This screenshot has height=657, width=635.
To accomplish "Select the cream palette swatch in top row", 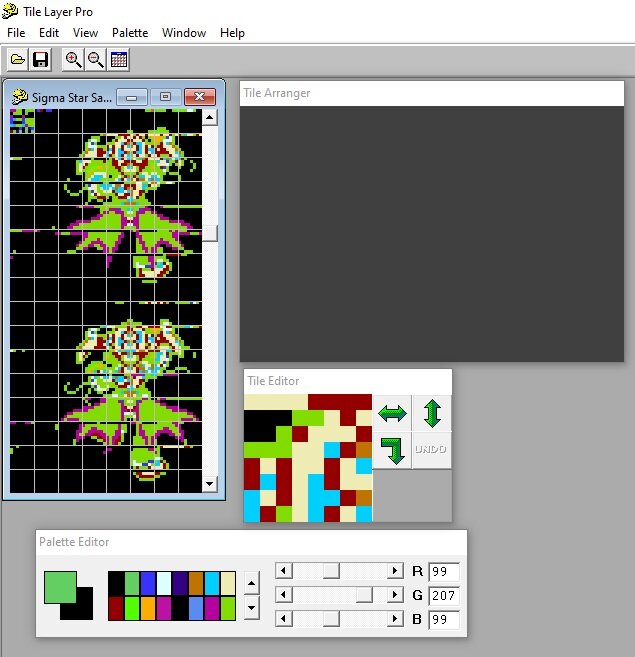I will (x=228, y=583).
